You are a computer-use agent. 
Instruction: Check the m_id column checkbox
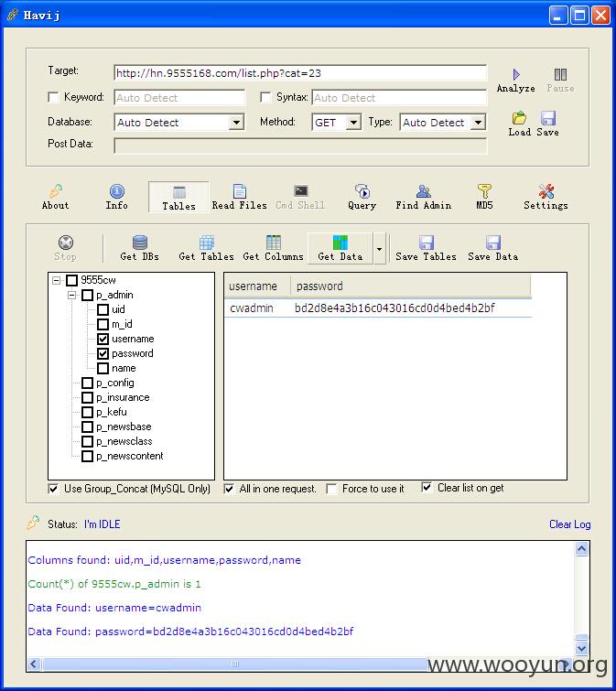pos(103,324)
